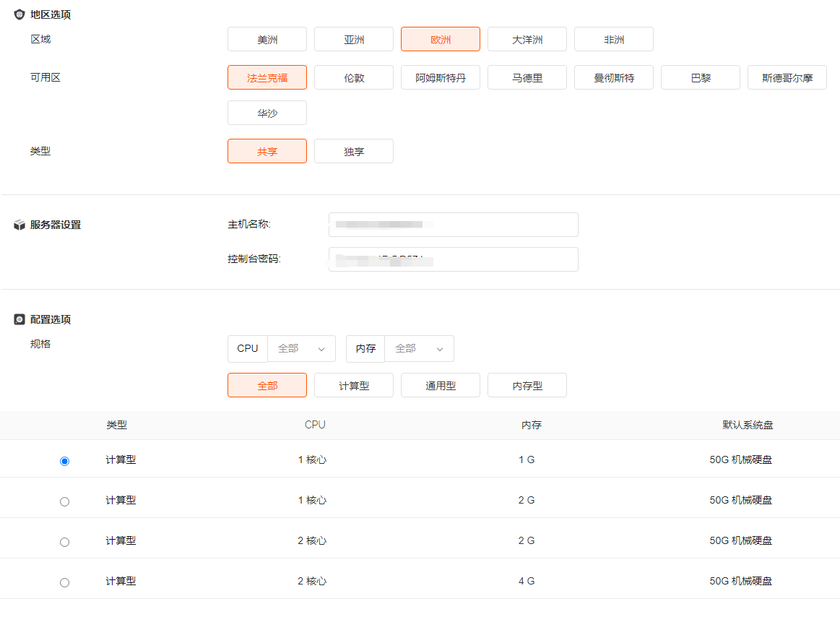Click the 主机名称 input field
The width and height of the screenshot is (840, 617).
(453, 225)
